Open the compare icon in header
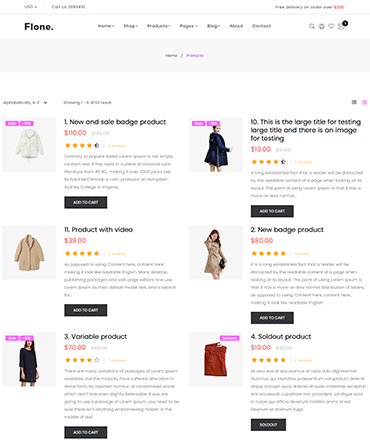The height and width of the screenshot is (440, 370). pyautogui.click(x=321, y=26)
